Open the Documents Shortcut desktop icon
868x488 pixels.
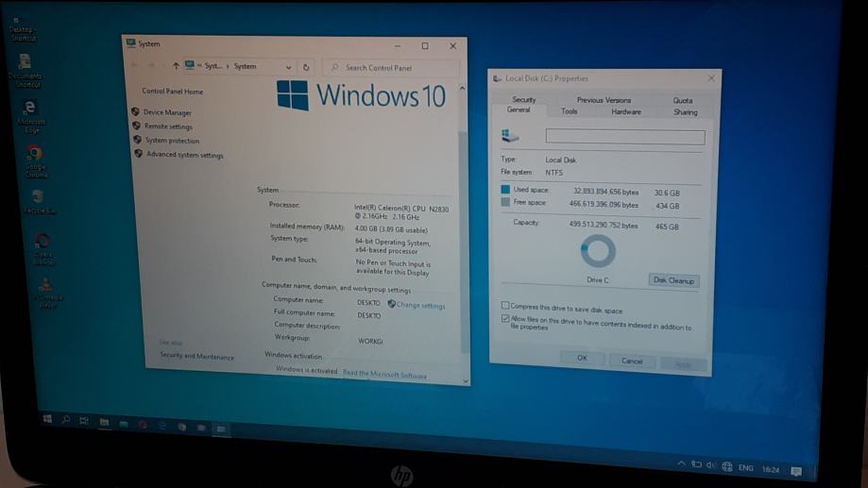point(26,71)
